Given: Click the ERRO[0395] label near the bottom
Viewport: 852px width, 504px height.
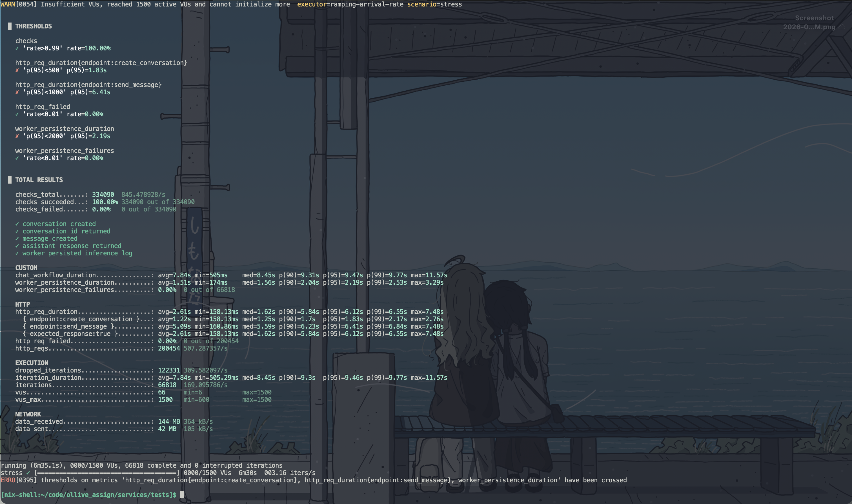Looking at the screenshot, I should click(x=18, y=480).
